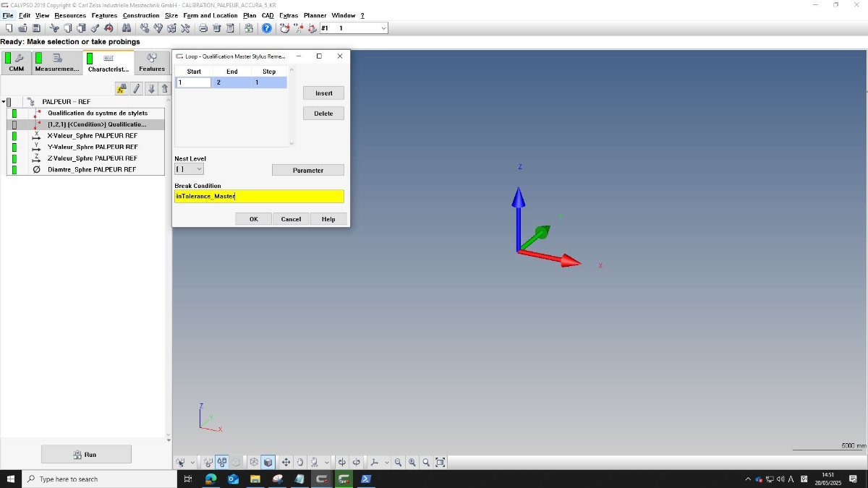Image resolution: width=868 pixels, height=488 pixels.
Task: Click the Parameter button in Loop dialog
Action: pyautogui.click(x=308, y=170)
